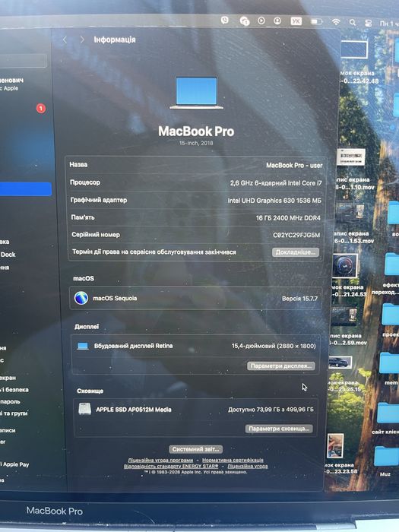399x532 pixels.
Task: Open the Докладніше… service coverage button
Action: (x=295, y=252)
